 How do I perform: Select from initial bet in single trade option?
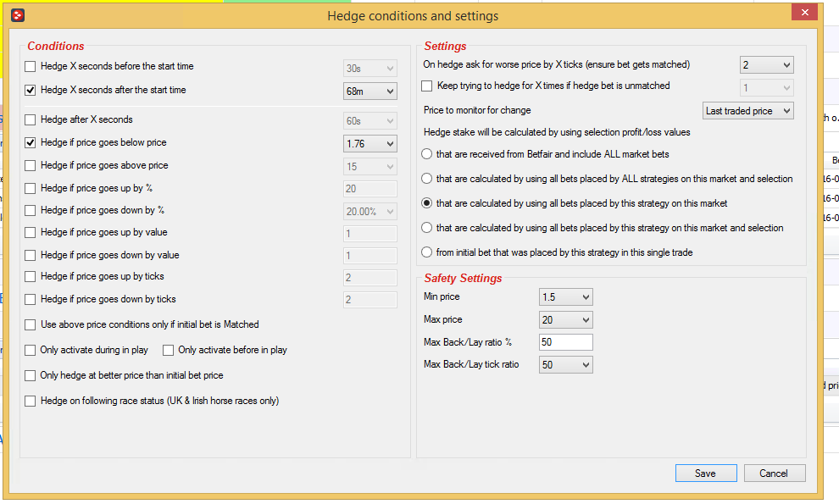point(426,252)
